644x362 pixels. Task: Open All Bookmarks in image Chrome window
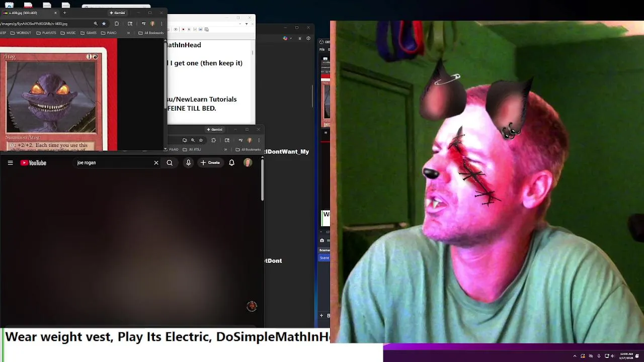(x=151, y=33)
